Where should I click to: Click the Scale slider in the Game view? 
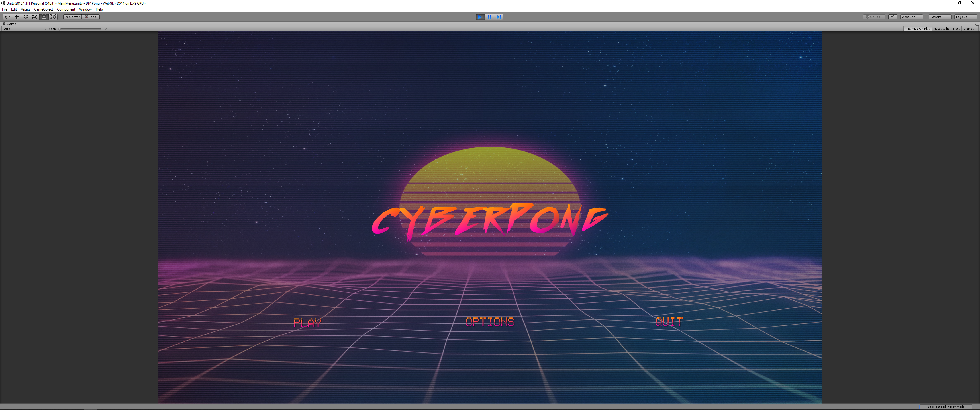(x=80, y=29)
